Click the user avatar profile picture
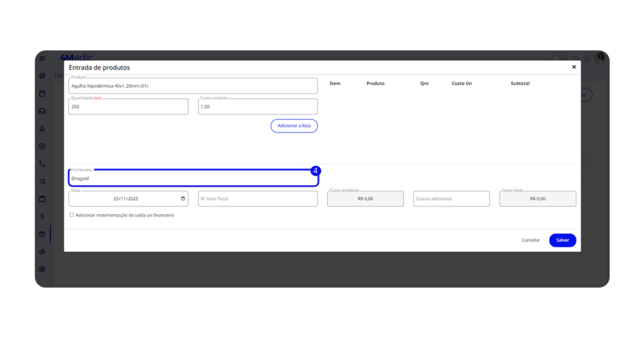Screen dimensions: 644x338 point(600,58)
